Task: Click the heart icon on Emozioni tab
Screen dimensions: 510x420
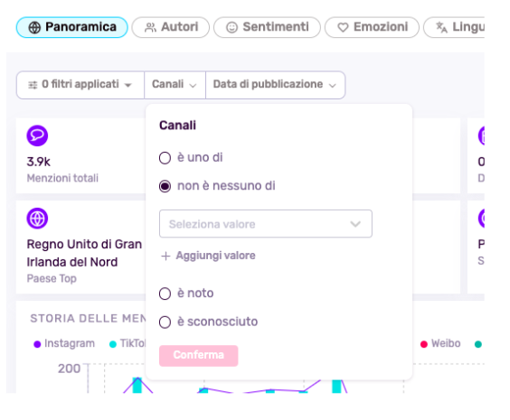Action: (x=343, y=27)
